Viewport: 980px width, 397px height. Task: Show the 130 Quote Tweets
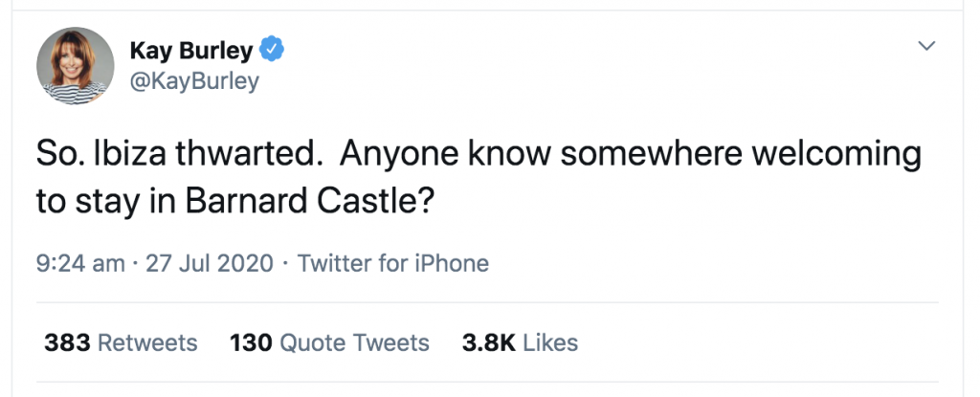pos(329,342)
